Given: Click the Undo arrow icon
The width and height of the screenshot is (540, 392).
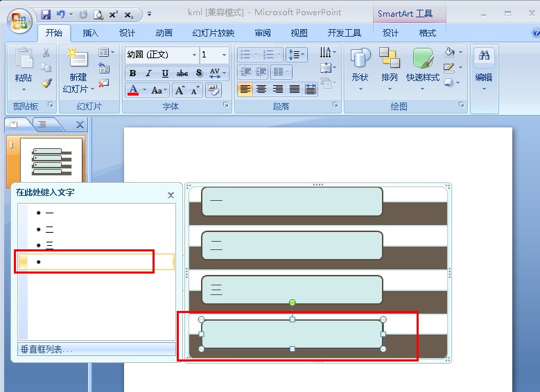Looking at the screenshot, I should [61, 15].
